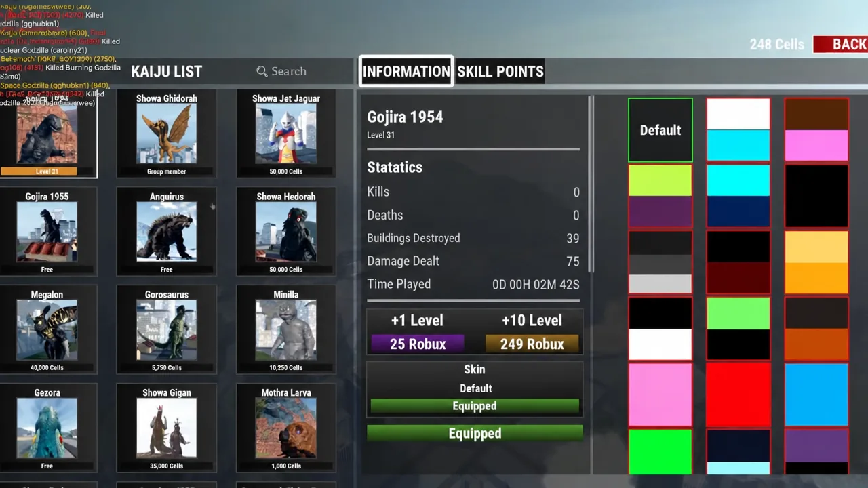
Task: Pick the Gorosaurus kaiju card
Action: point(167,330)
